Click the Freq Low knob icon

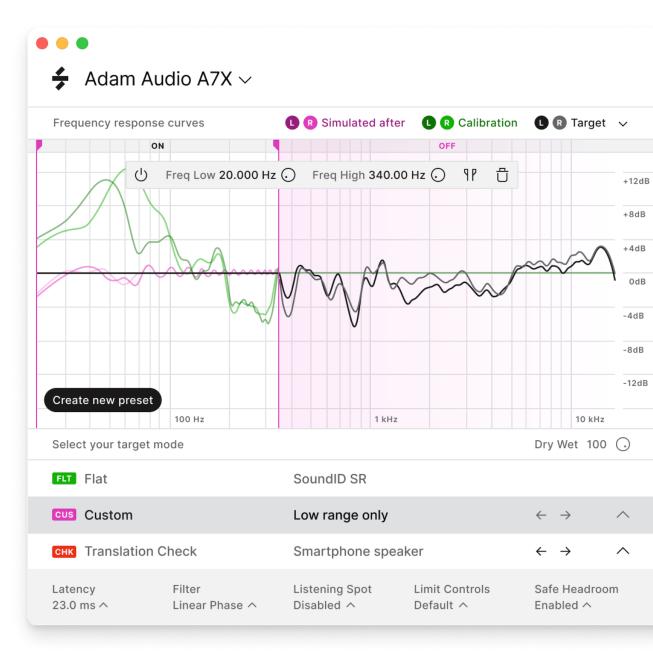click(289, 175)
